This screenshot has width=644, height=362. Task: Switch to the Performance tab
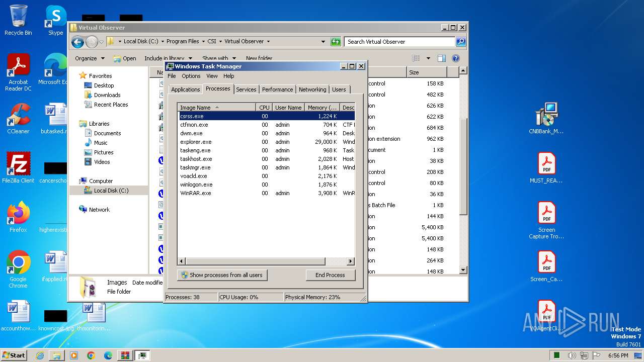click(x=277, y=89)
